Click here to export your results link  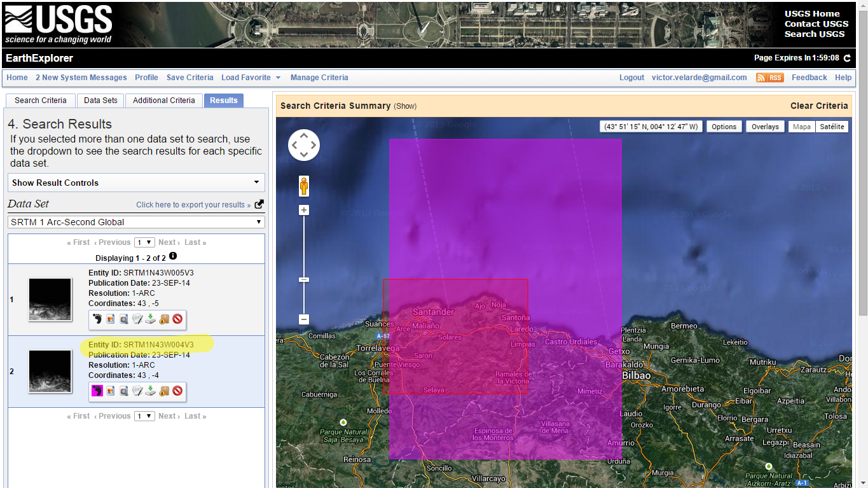[193, 205]
